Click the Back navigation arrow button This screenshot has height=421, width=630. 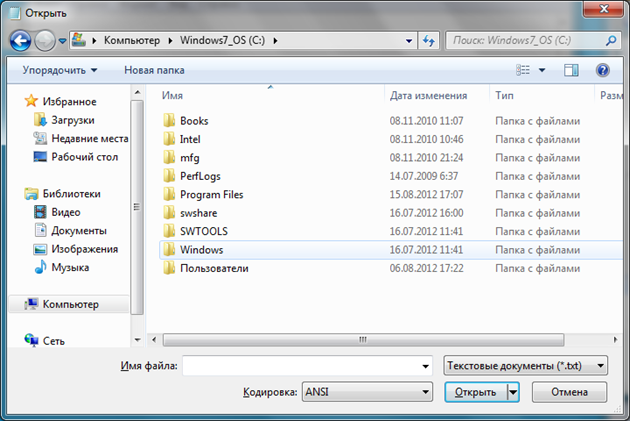coord(20,41)
